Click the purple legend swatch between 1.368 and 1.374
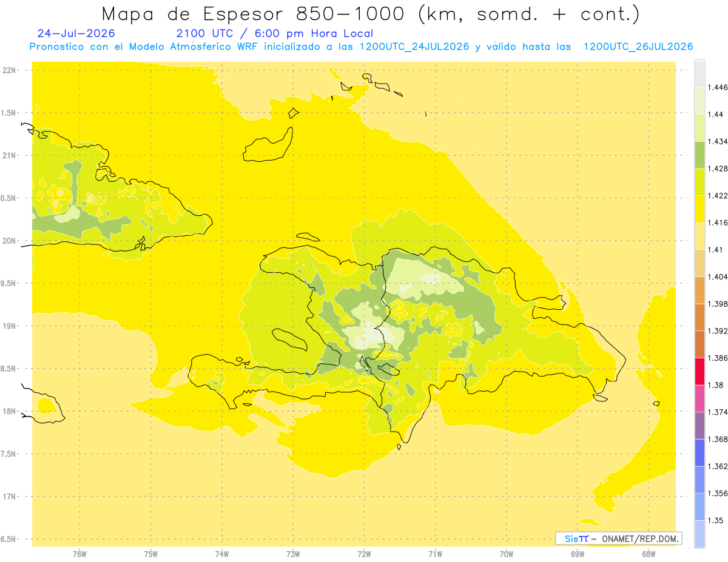728x562 pixels. pos(699,425)
